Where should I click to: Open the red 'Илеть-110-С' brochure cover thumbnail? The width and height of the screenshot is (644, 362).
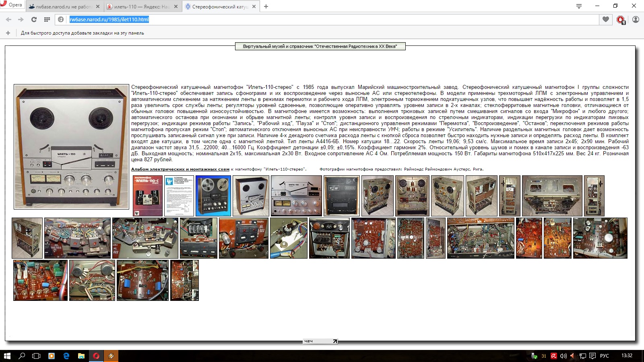click(148, 196)
